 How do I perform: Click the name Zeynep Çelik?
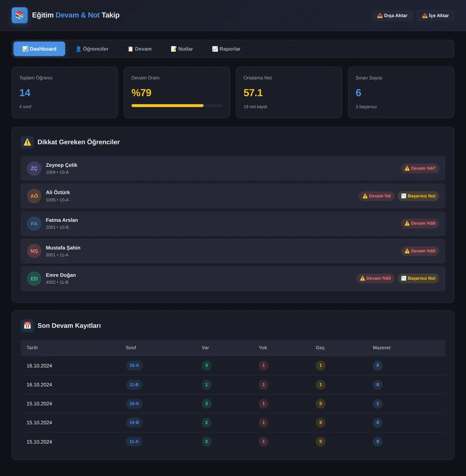(x=61, y=165)
